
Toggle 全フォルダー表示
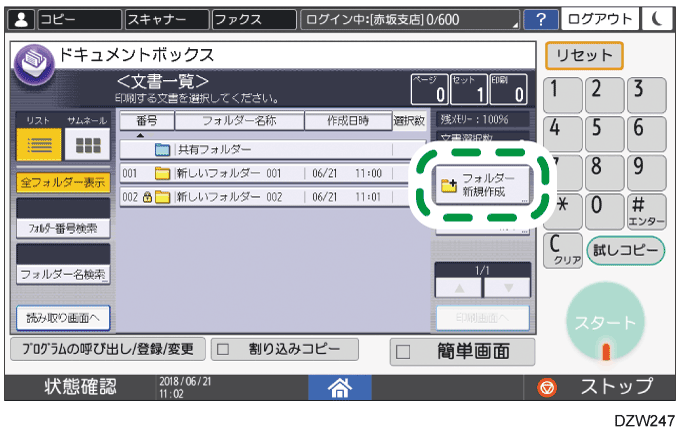pyautogui.click(x=63, y=182)
